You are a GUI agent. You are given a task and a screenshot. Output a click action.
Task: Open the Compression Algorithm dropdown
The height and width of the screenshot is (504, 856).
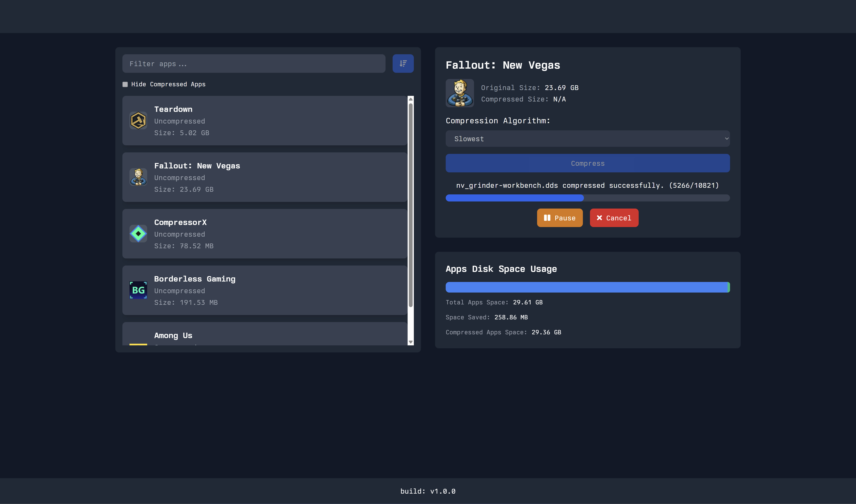tap(587, 138)
